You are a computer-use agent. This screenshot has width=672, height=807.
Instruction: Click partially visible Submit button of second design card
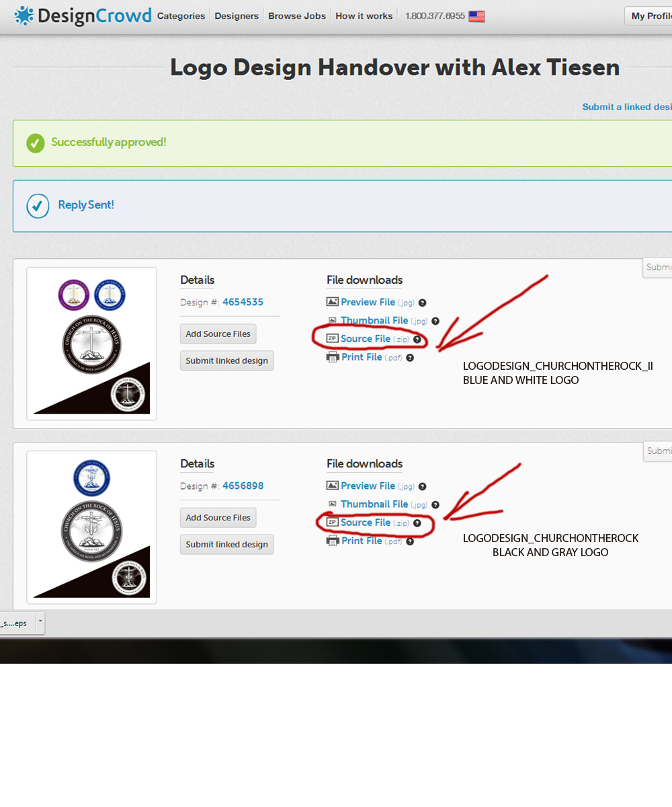click(x=659, y=451)
